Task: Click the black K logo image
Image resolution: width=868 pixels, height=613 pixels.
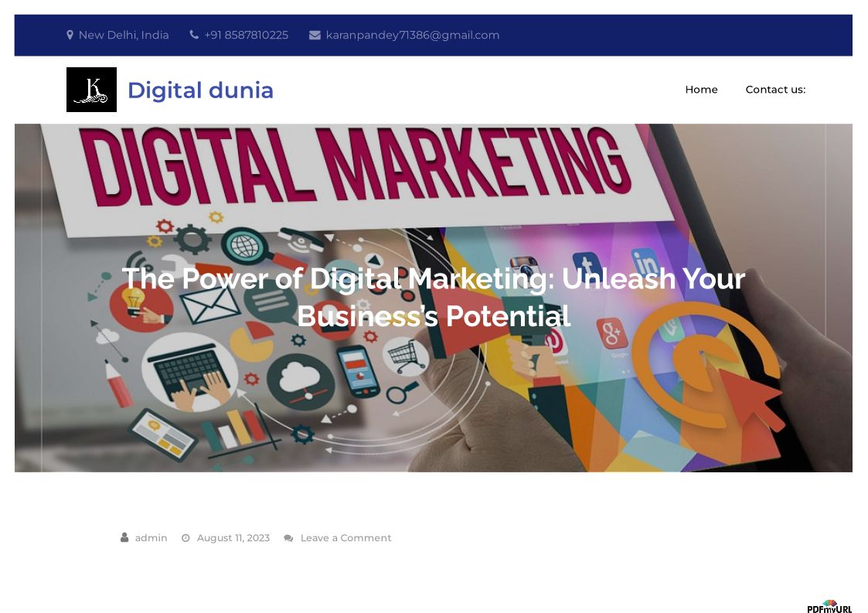Action: tap(91, 90)
